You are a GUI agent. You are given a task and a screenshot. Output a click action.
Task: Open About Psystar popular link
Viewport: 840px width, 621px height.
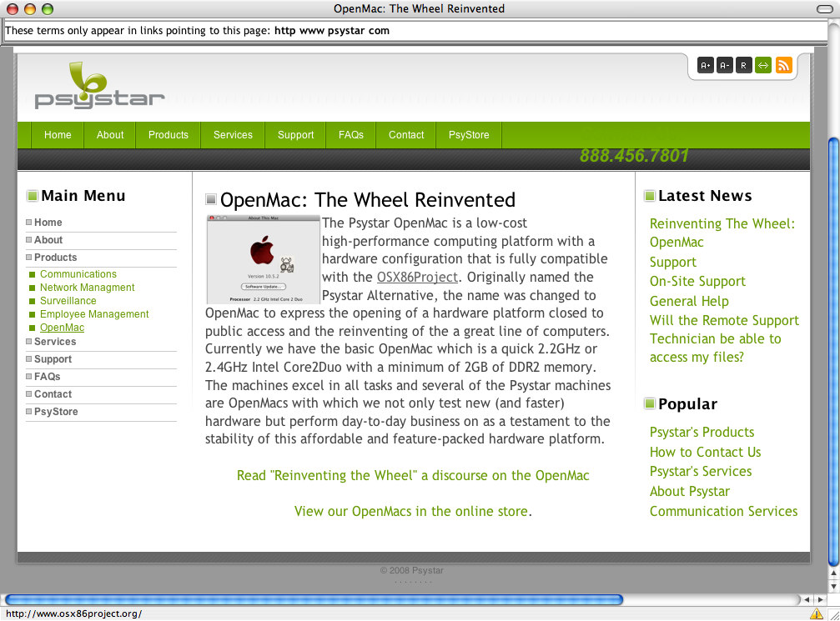click(690, 492)
